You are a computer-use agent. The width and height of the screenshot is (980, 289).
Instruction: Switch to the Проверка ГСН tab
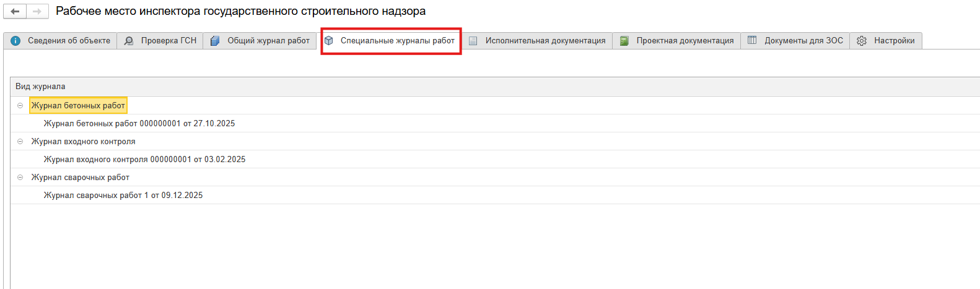168,41
